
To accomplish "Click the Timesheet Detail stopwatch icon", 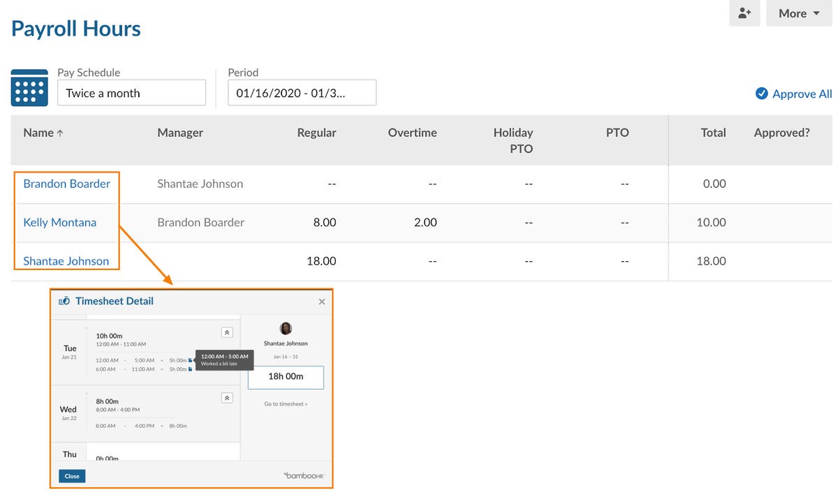I will coord(65,302).
